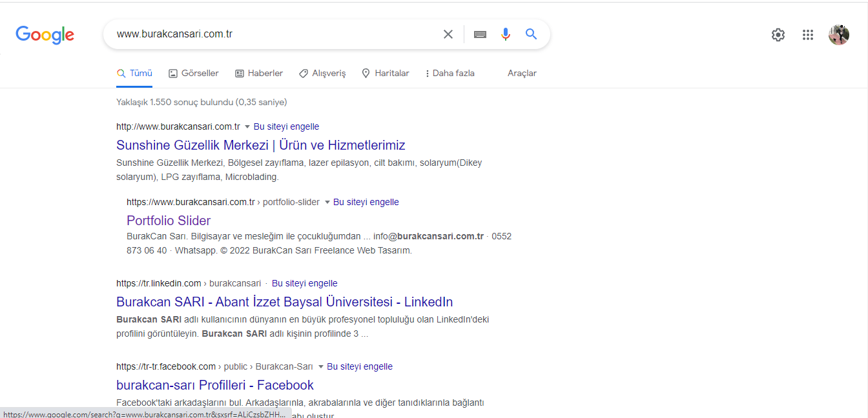Viewport: 868px width, 418px height.
Task: Click the http://www.burakcansari.com.tr URL text
Action: pyautogui.click(x=178, y=126)
